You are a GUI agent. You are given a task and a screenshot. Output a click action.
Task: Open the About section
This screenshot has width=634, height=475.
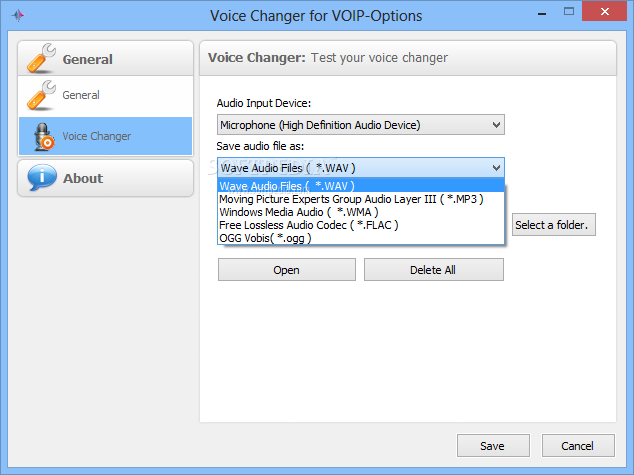(106, 178)
